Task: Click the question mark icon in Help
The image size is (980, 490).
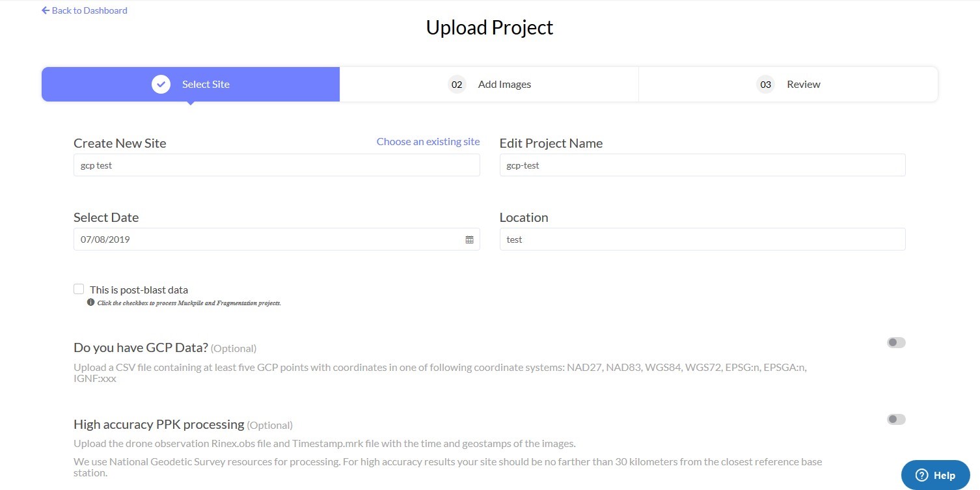Action: [921, 475]
